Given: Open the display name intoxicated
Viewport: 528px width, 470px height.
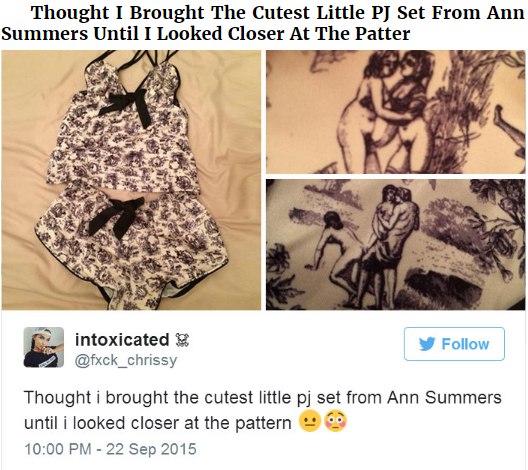Looking at the screenshot, I should [x=122, y=340].
